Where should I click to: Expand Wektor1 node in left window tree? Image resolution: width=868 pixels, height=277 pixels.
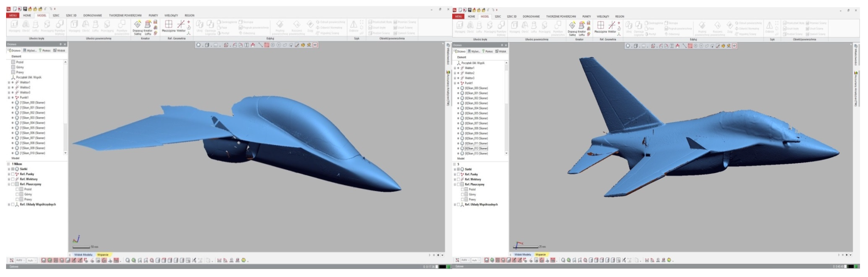click(9, 82)
